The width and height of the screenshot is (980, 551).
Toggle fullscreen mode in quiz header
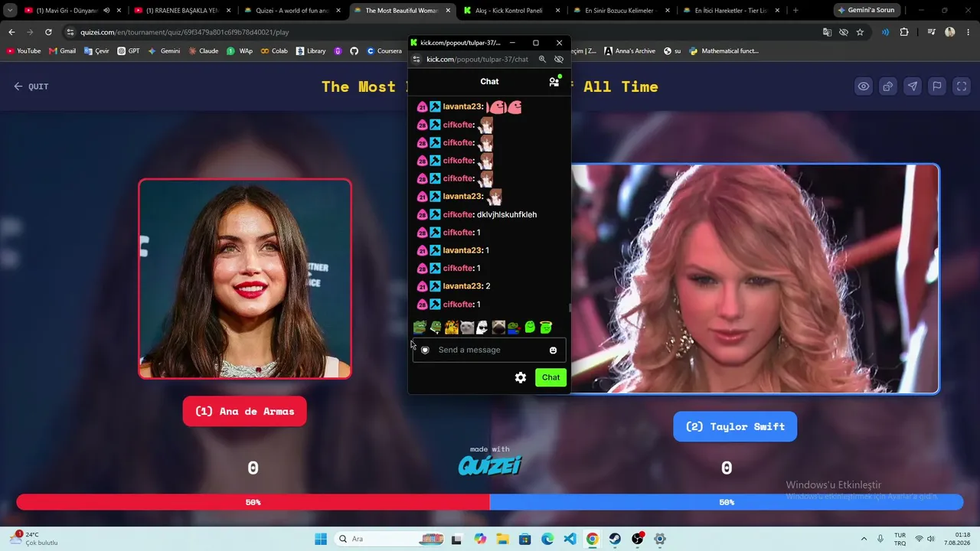point(962,86)
